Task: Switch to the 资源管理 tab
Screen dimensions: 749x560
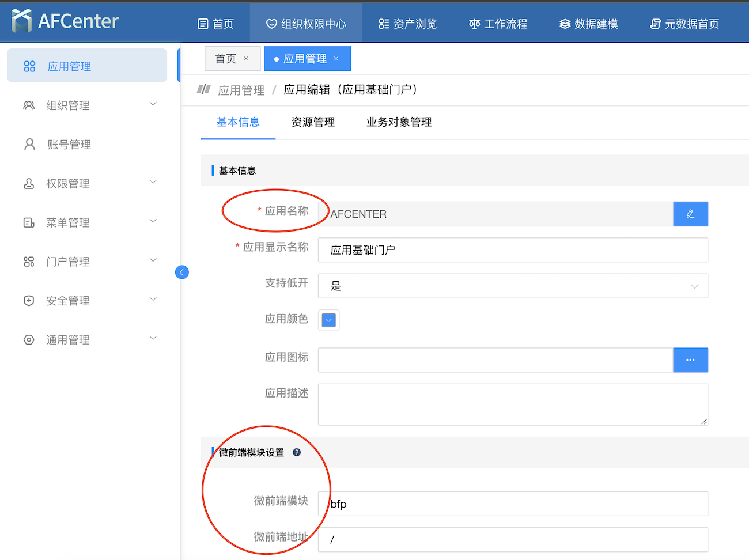Action: click(x=313, y=122)
